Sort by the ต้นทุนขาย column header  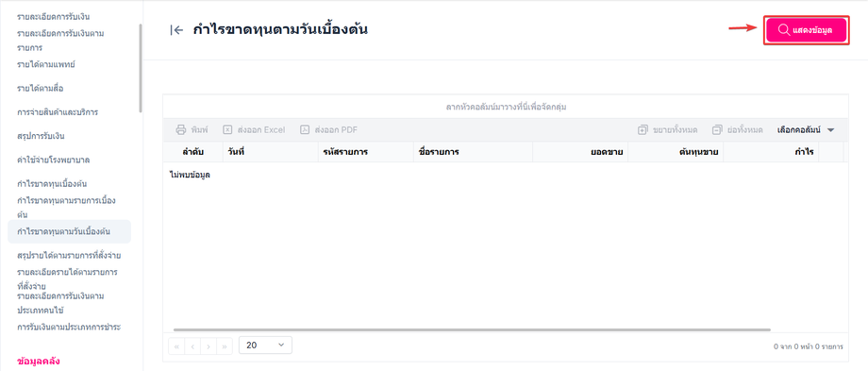click(x=676, y=152)
